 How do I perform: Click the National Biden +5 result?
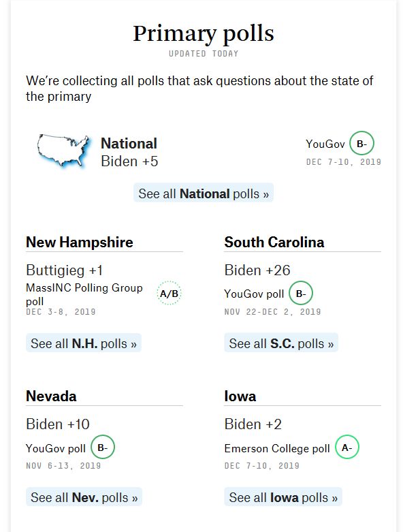point(129,161)
